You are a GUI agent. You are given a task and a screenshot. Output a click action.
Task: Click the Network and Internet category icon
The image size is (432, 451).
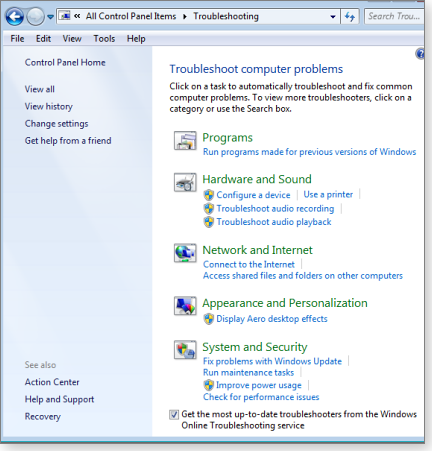185,253
